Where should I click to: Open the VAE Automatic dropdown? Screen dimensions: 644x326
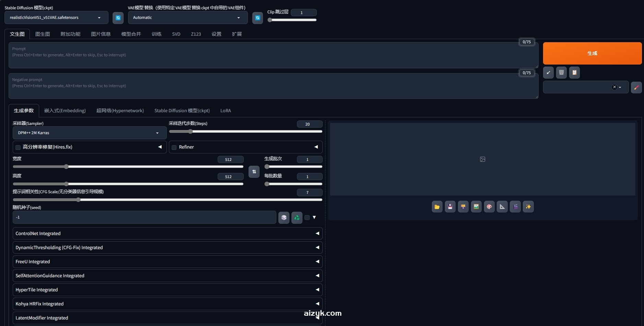(x=187, y=18)
